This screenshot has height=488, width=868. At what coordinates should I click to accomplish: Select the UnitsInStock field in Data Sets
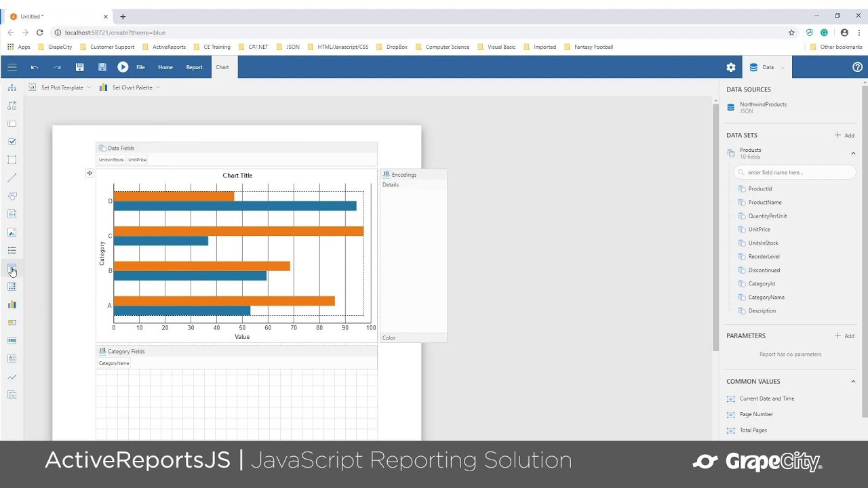[x=763, y=243]
